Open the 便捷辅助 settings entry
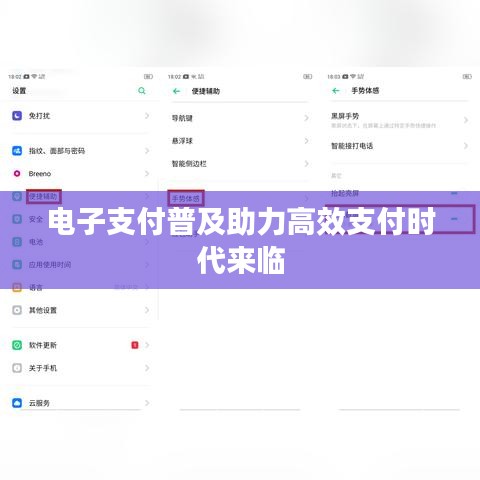480x480 pixels. pos(44,197)
